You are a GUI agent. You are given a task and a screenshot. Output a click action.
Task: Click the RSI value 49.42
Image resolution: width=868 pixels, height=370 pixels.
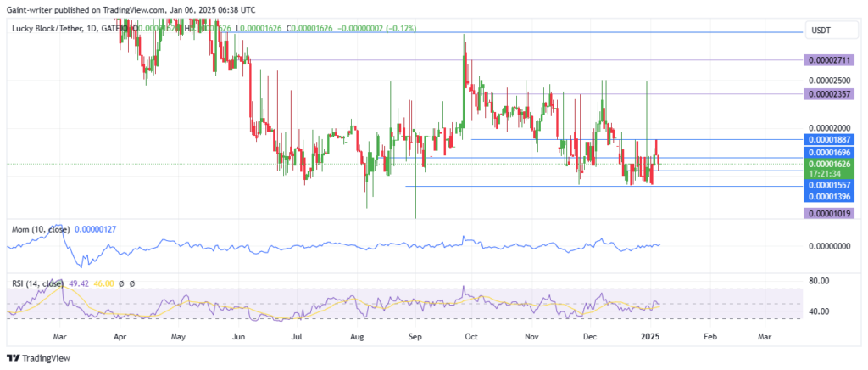81,283
